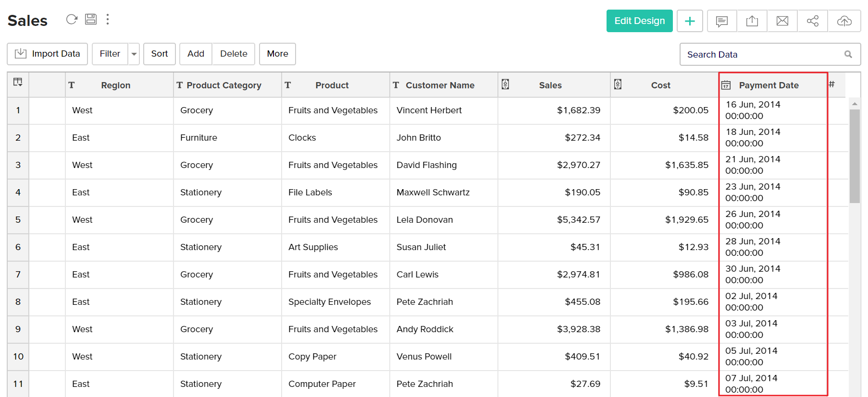Viewport: 868px width, 397px height.
Task: Click the Import Data button
Action: (x=47, y=54)
